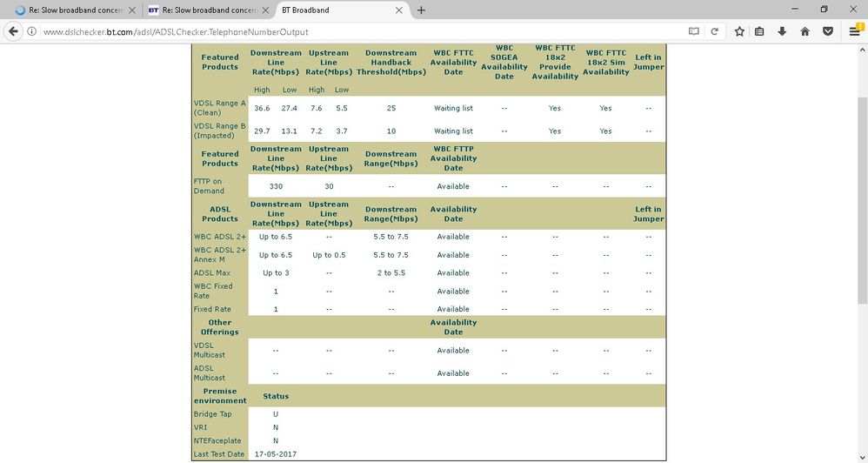Click the WBC Fixed Rate row label
This screenshot has width=868, height=463.
213,291
